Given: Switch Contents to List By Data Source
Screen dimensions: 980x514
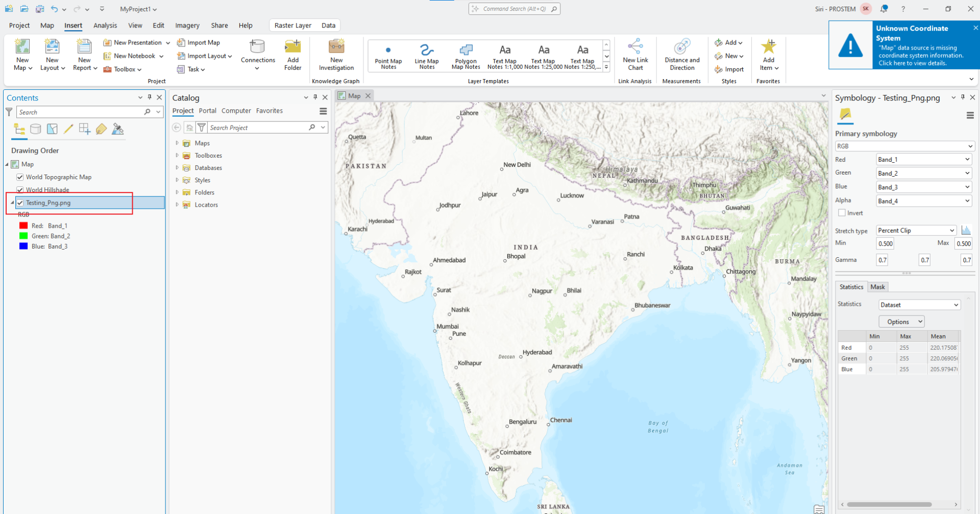Looking at the screenshot, I should click(36, 129).
